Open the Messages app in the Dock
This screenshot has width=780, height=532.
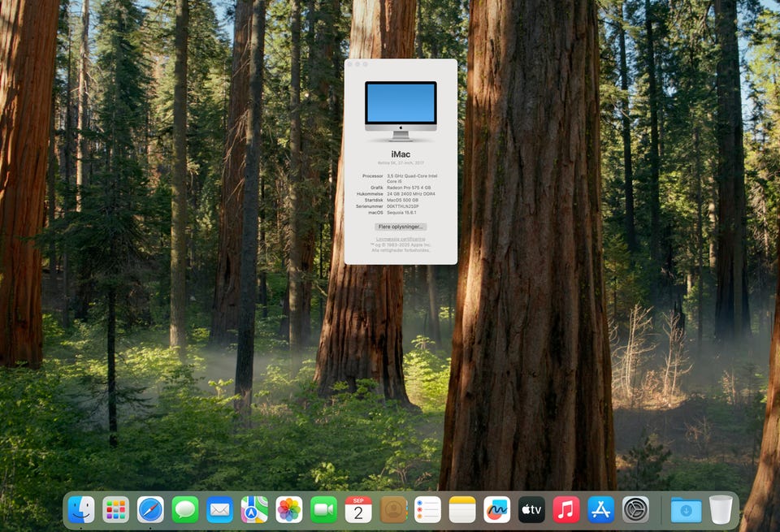coord(185,509)
